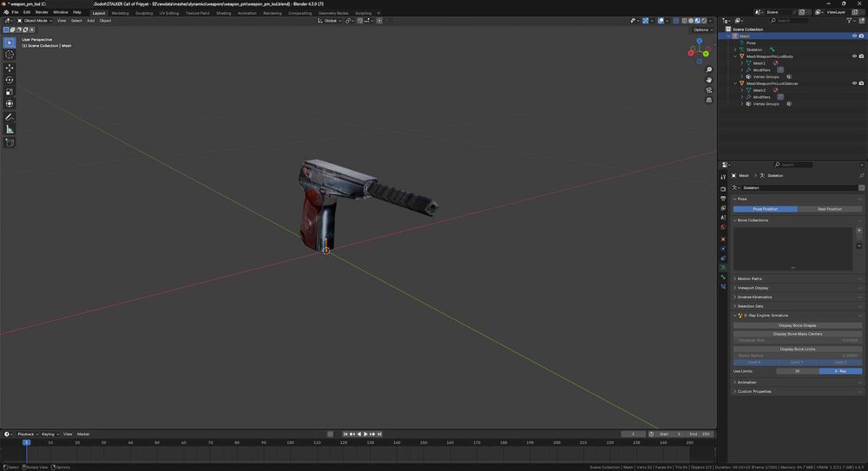868x471 pixels.
Task: Click the End frame field
Action: [699, 435]
